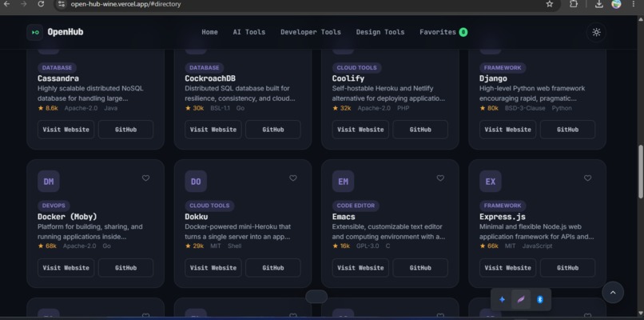Click the purple feather extension icon
Image resolution: width=644 pixels, height=320 pixels.
521,299
